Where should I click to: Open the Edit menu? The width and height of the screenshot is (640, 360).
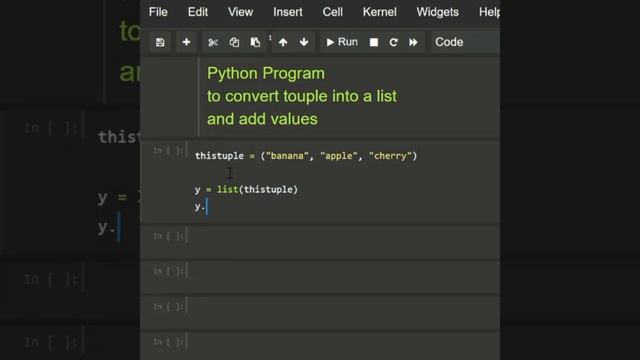pos(198,12)
